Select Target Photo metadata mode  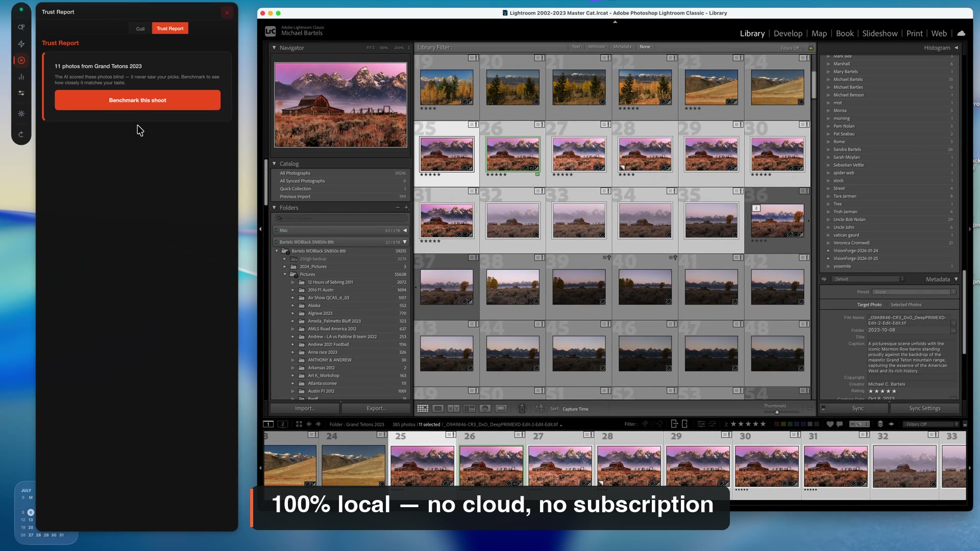pos(869,305)
